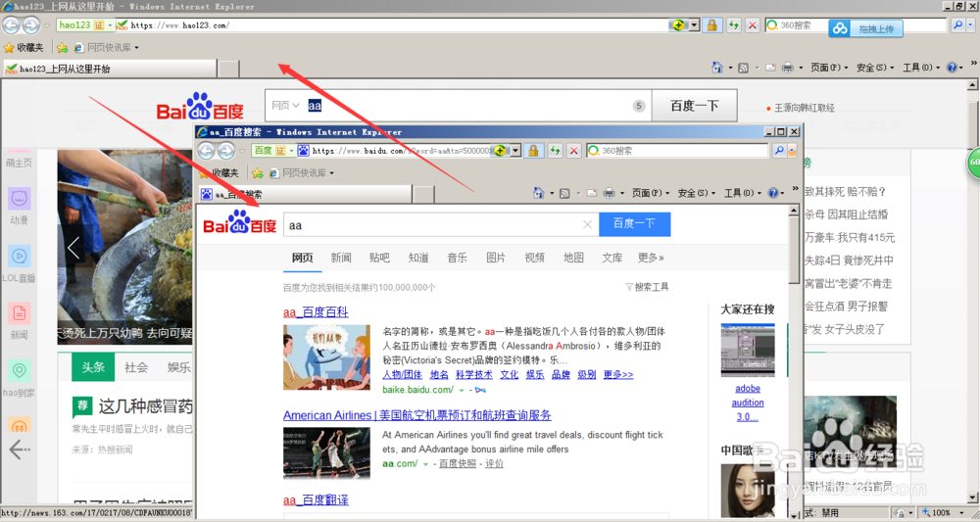Click Back arrow in hao123 window
Screen dimensions: 980x522
(11, 25)
